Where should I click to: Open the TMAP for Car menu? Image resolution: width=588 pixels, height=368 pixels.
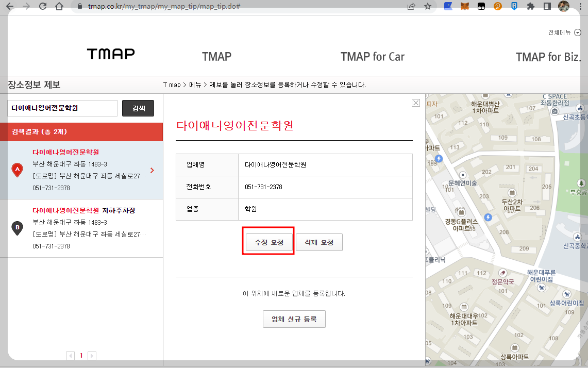(373, 57)
